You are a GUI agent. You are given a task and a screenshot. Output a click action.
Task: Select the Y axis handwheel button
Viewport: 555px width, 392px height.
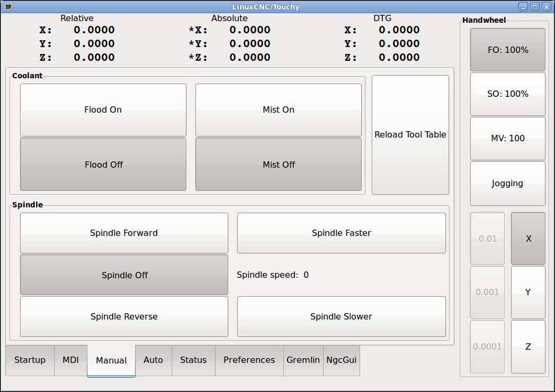528,293
